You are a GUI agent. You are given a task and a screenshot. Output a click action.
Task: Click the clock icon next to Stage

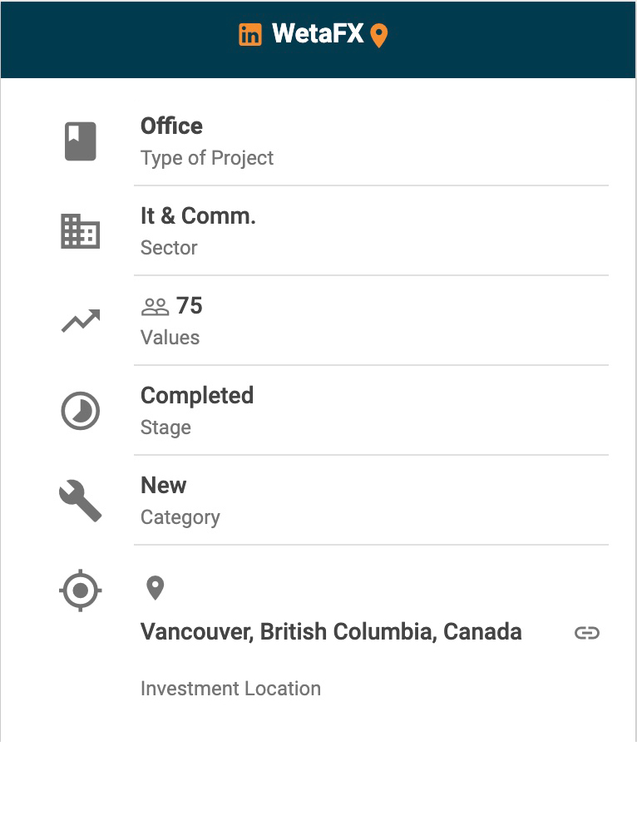click(x=81, y=411)
